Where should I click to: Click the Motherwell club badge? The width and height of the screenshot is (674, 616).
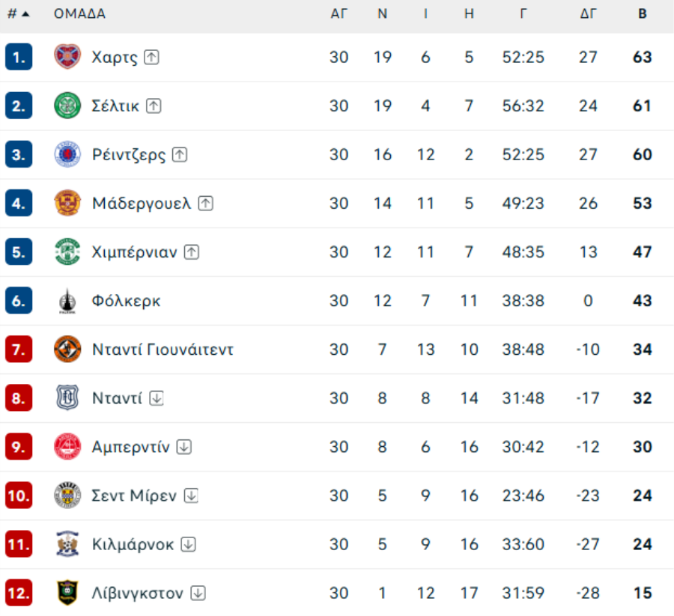click(x=67, y=203)
